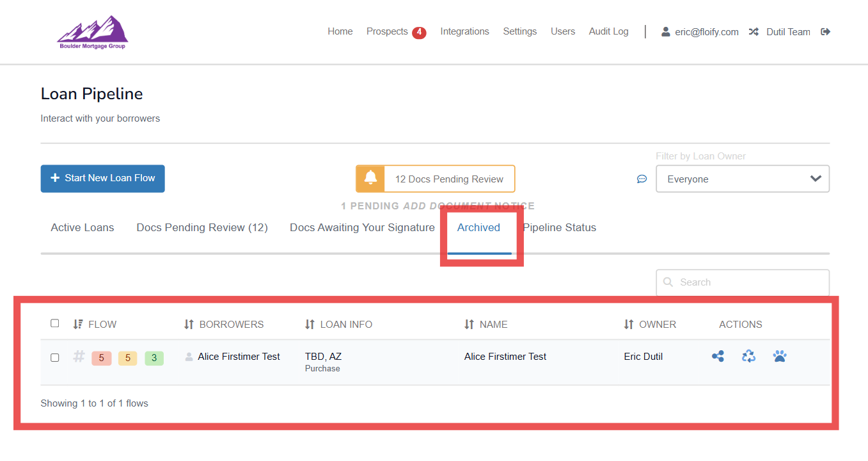
Task: Click the shuffle icon next to Dutil Team
Action: [x=754, y=31]
